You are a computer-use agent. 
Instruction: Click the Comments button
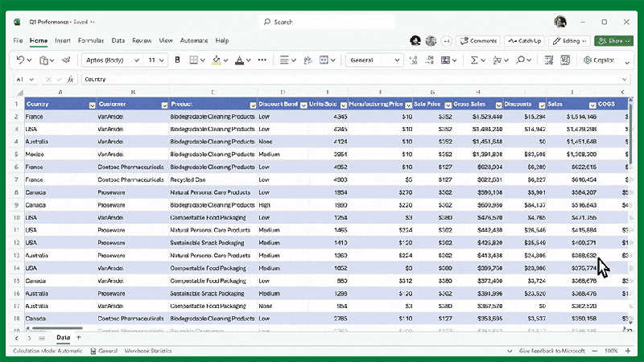point(479,40)
